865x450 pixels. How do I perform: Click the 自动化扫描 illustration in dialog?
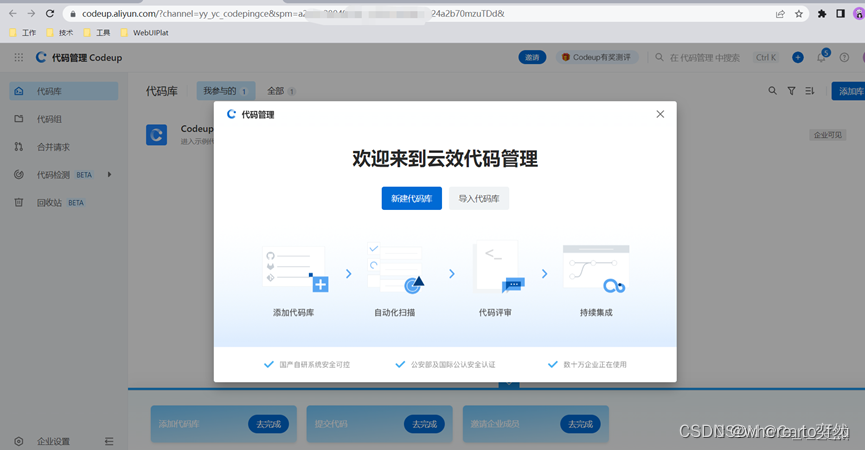pyautogui.click(x=396, y=269)
